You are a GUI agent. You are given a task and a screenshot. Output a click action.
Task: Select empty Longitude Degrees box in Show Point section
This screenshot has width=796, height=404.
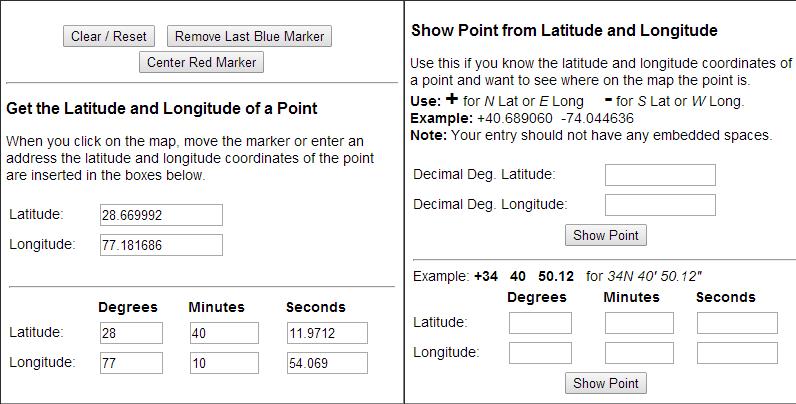coord(540,353)
